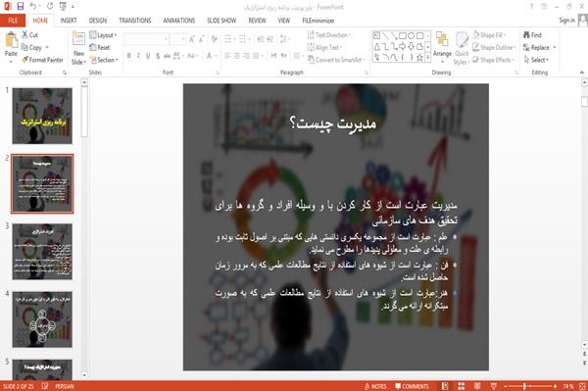Toggle Italic formatting
Image resolution: width=588 pixels, height=391 pixels.
point(138,56)
